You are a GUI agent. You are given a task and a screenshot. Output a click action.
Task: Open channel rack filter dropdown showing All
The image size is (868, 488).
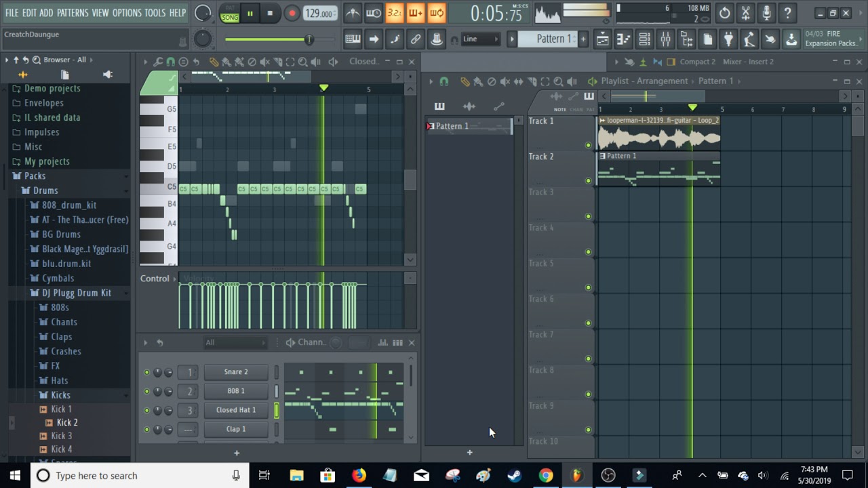click(x=235, y=342)
